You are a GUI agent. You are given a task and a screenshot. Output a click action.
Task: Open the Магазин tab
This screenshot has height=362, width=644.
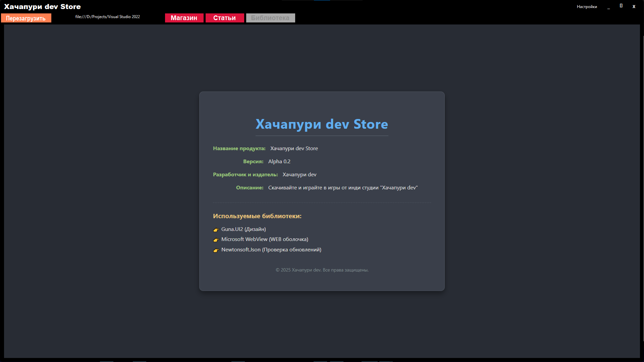pyautogui.click(x=184, y=18)
